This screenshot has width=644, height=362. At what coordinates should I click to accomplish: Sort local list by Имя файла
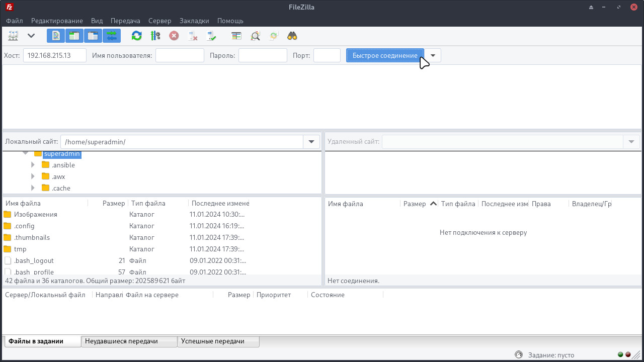pos(45,203)
